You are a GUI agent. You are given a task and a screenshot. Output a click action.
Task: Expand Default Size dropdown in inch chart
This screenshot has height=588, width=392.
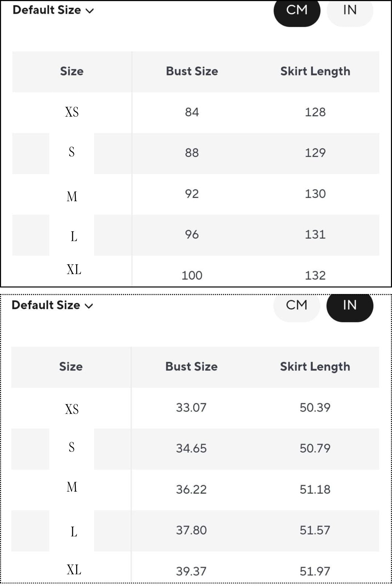[x=52, y=305]
